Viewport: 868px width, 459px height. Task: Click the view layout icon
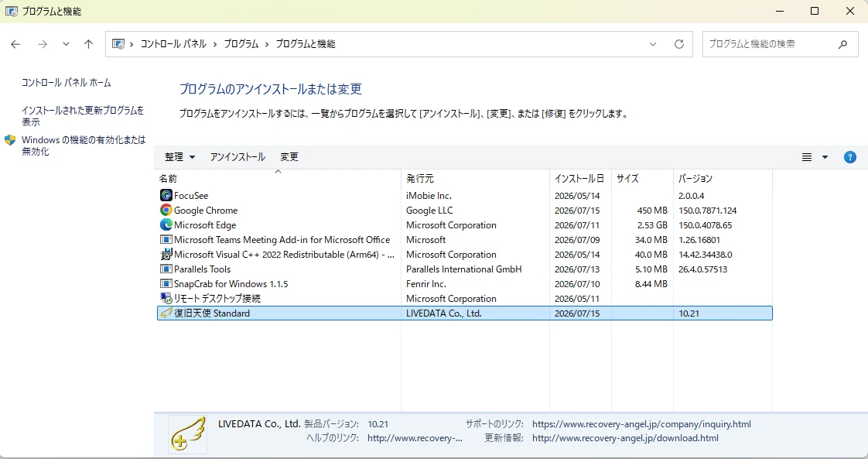click(807, 157)
